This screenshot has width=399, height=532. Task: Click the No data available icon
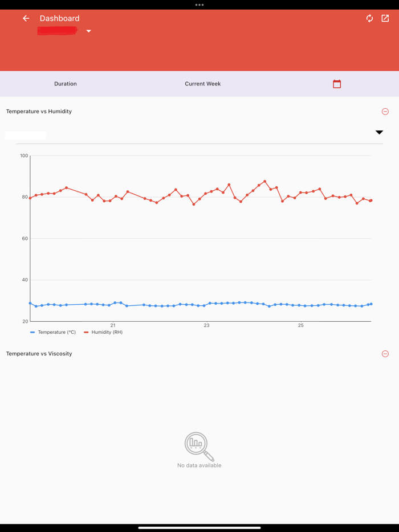pos(199,446)
